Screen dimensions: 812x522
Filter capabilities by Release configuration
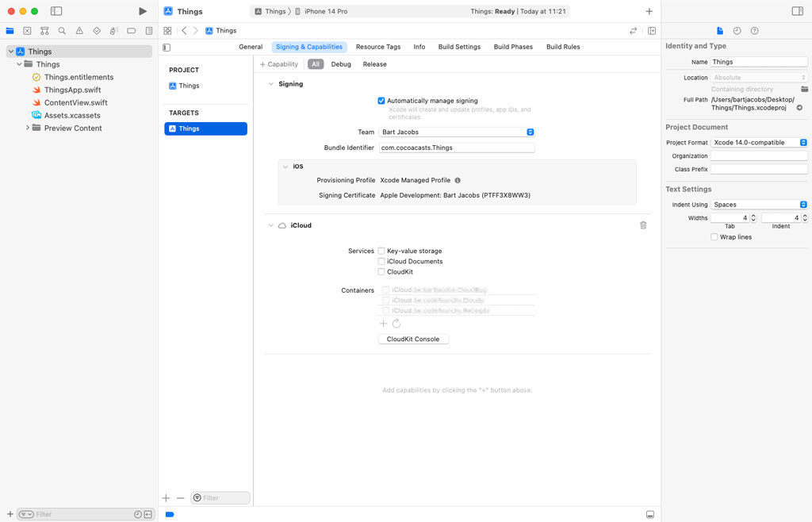pos(375,64)
